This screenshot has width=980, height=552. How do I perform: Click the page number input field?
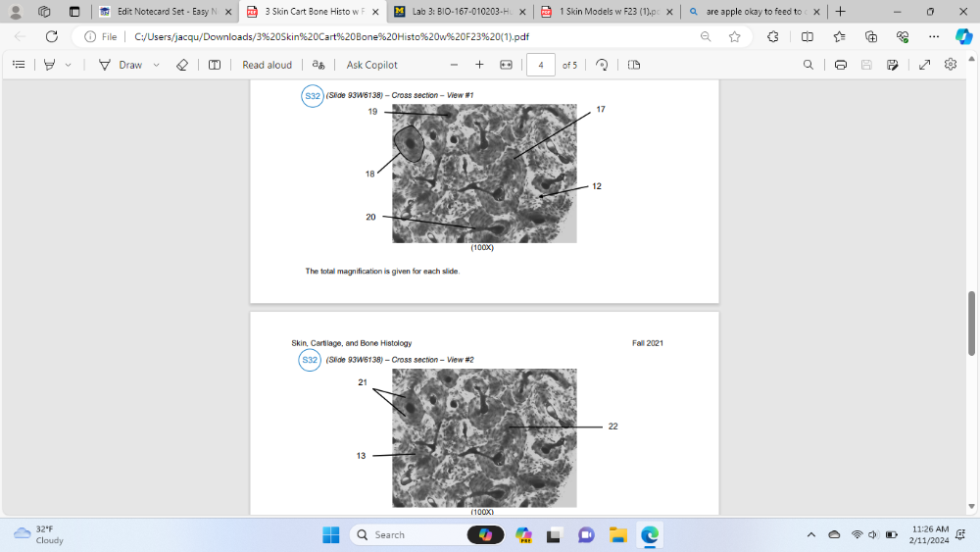[540, 65]
